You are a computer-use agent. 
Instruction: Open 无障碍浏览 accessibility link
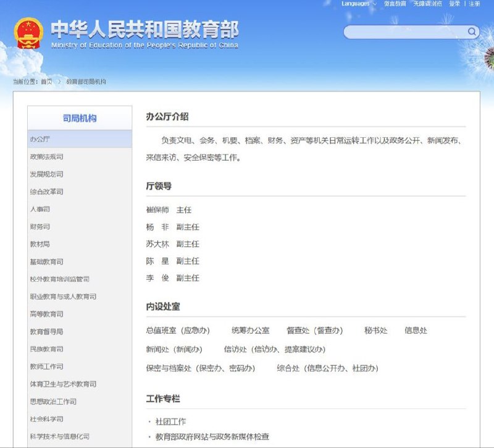(x=427, y=4)
